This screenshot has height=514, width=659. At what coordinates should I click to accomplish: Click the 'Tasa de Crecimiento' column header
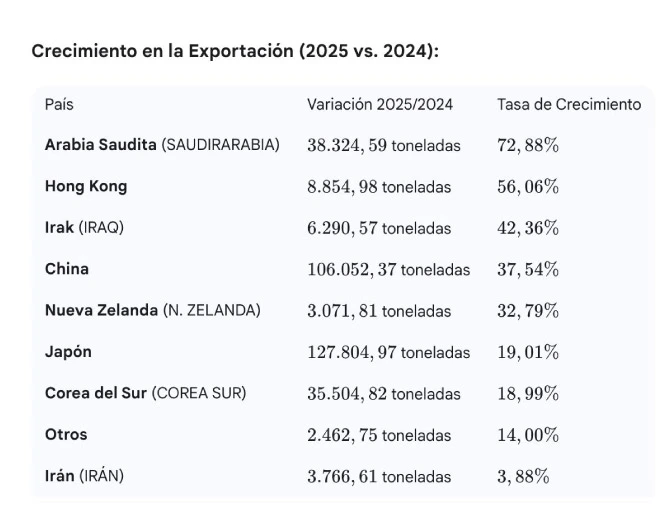569,104
